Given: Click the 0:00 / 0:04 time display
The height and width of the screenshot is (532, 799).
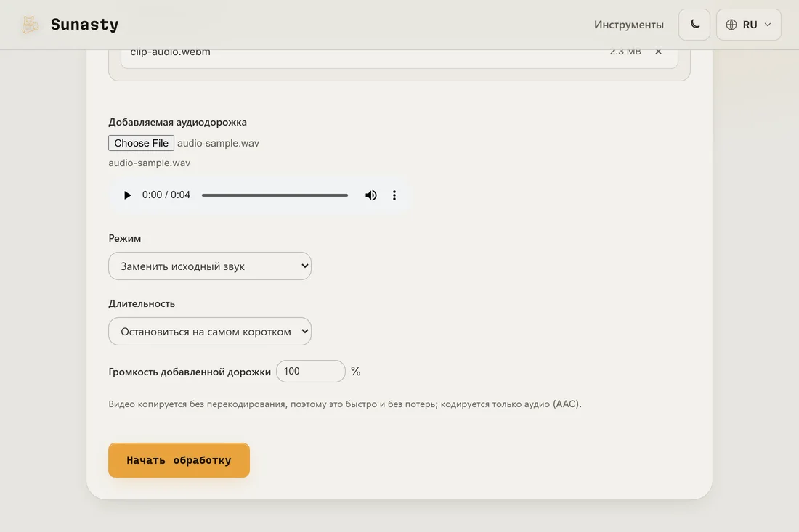Looking at the screenshot, I should click(x=166, y=195).
